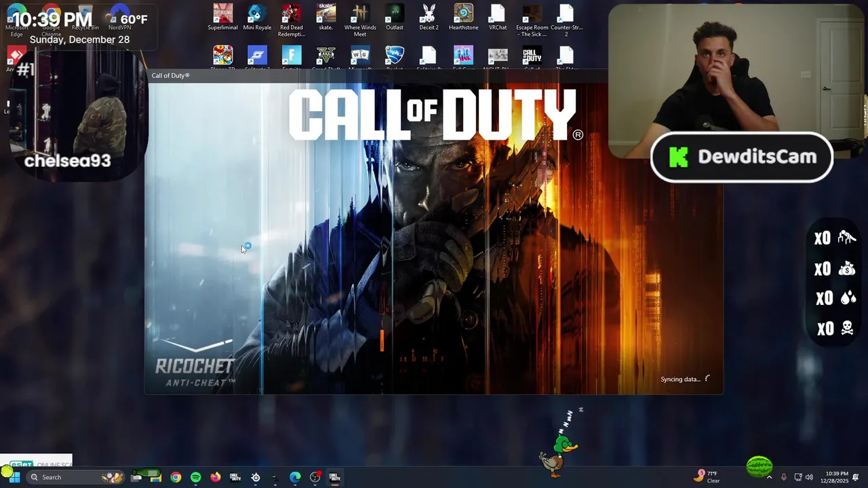This screenshot has width=868, height=488.
Task: Open the Rocket League desktop icon
Action: (x=395, y=57)
